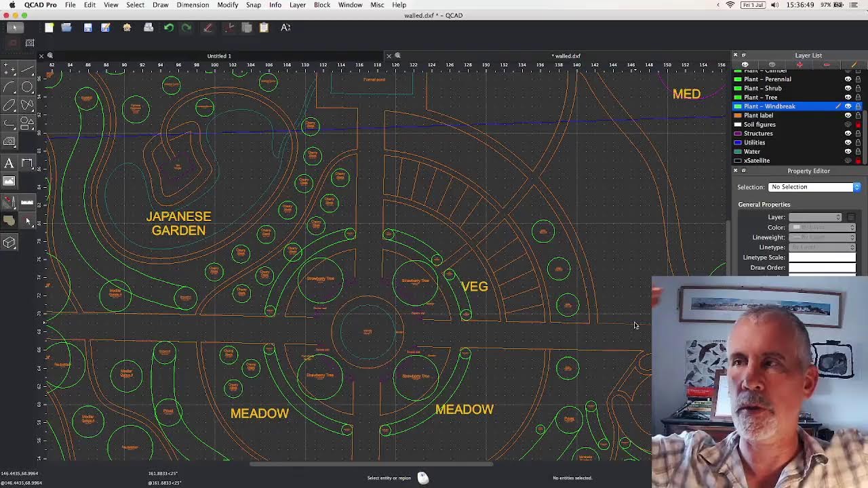868x488 pixels.
Task: Click the SVG export icon
Action: [x=127, y=28]
